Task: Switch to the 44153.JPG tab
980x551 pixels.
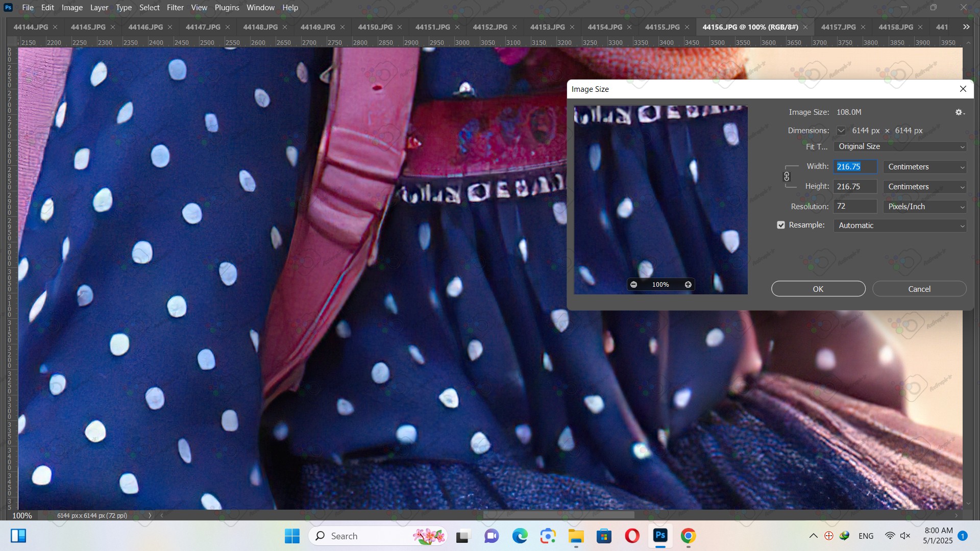Action: [547, 27]
